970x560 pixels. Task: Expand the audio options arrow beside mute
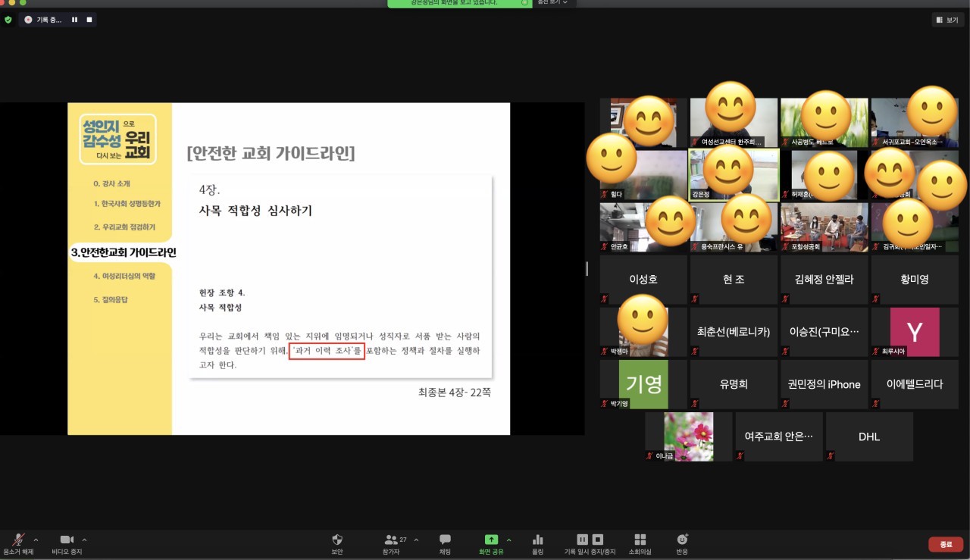(36, 540)
